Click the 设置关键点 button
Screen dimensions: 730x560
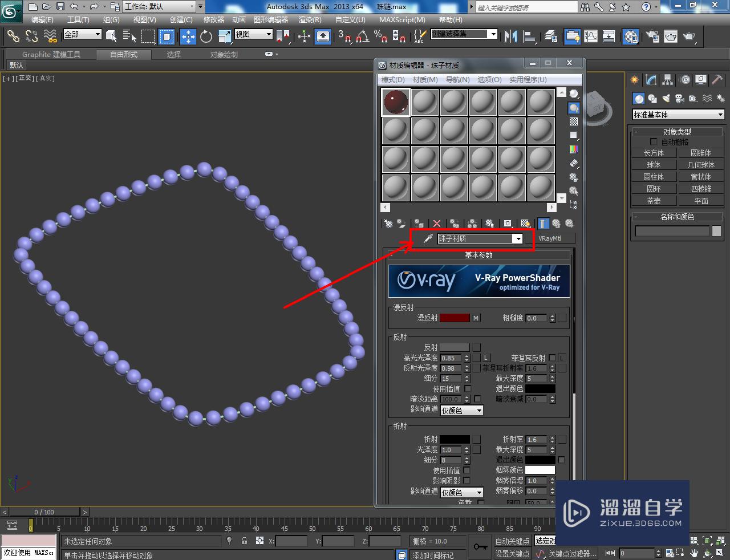512,554
